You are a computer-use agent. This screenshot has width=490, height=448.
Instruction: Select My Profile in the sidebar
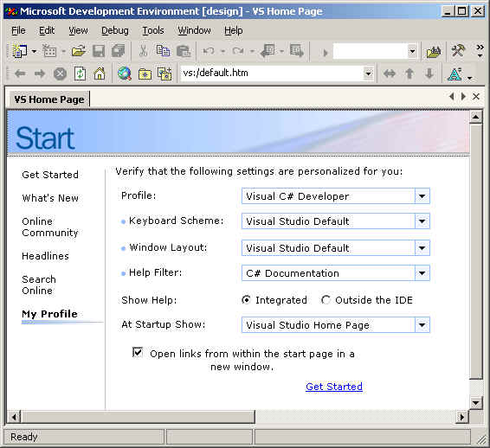pyautogui.click(x=49, y=314)
